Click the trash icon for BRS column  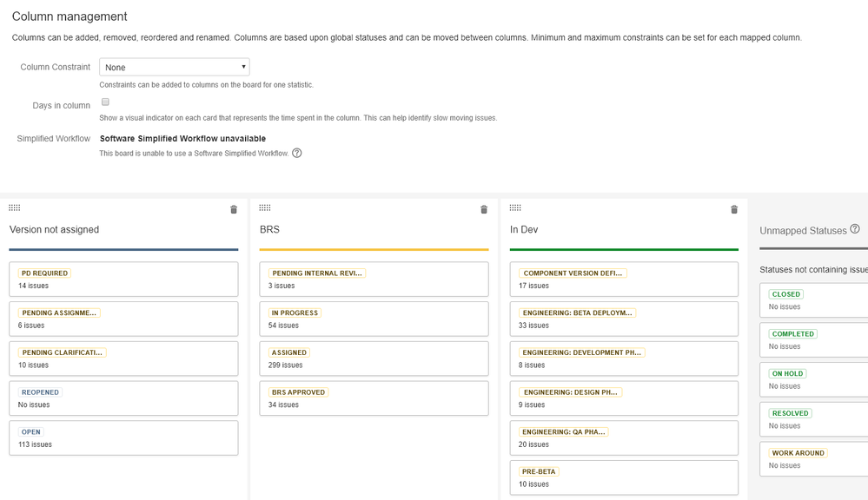[x=484, y=209]
